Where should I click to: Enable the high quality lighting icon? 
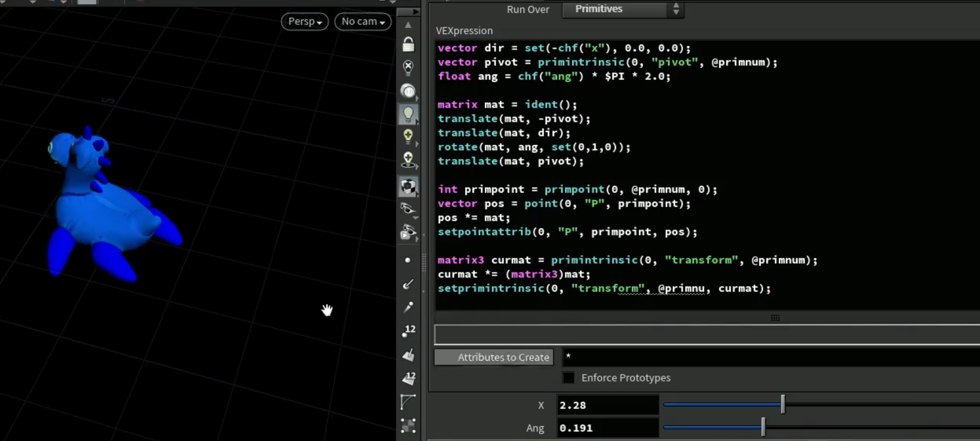click(408, 137)
